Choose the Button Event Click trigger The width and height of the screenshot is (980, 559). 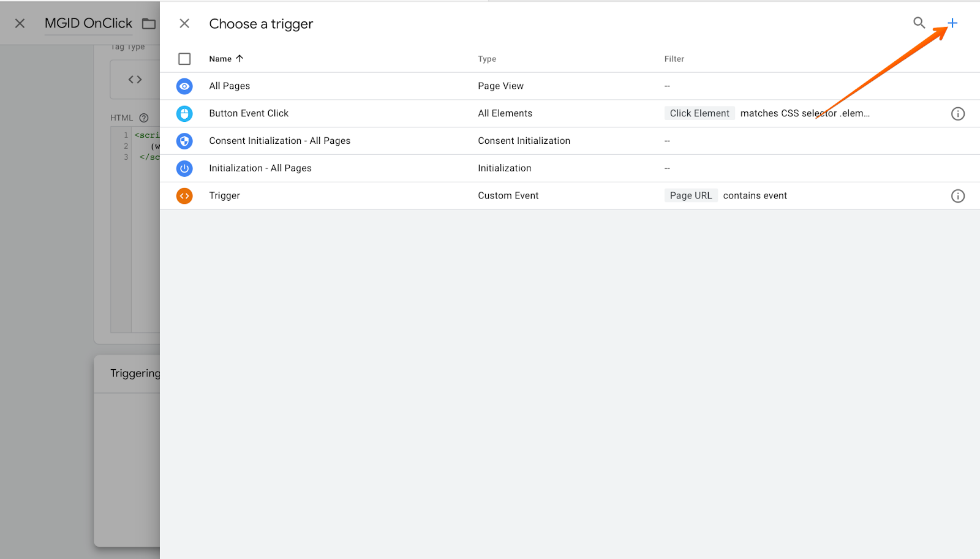click(x=249, y=114)
